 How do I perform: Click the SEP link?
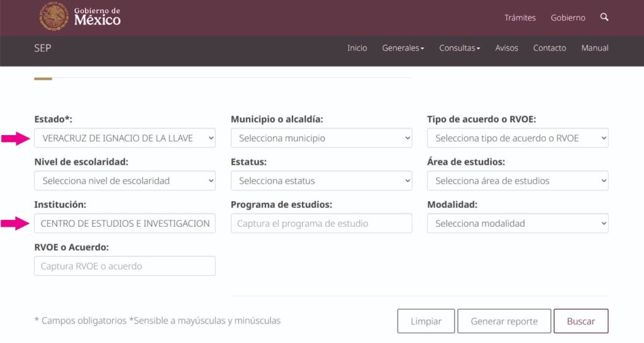tap(42, 48)
